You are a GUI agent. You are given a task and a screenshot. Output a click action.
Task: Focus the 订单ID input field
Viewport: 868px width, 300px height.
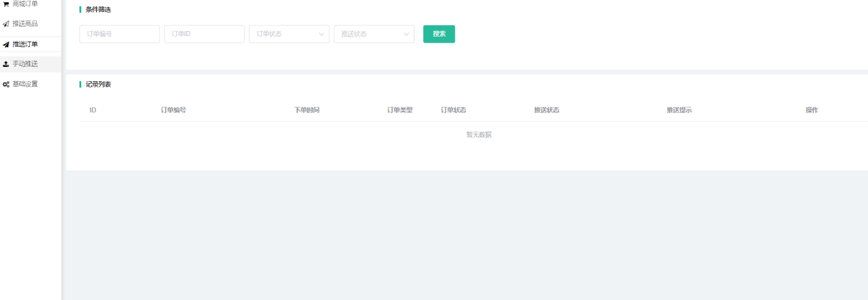(204, 34)
